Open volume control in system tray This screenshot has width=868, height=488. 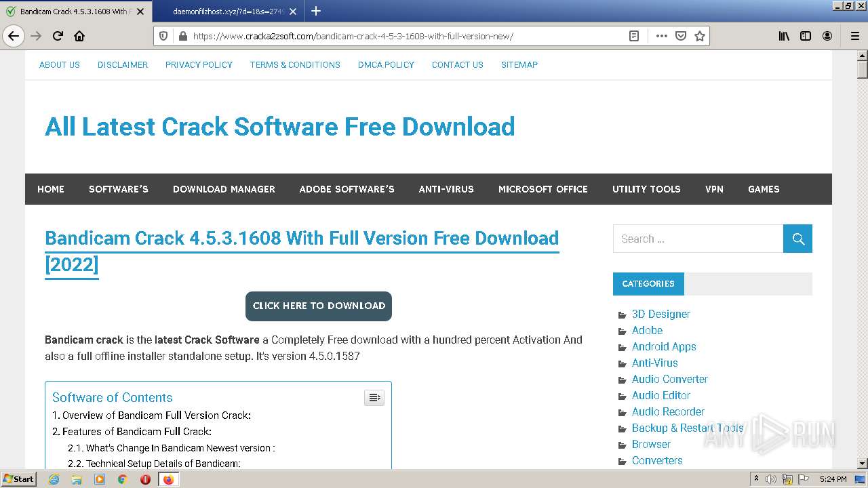[771, 479]
